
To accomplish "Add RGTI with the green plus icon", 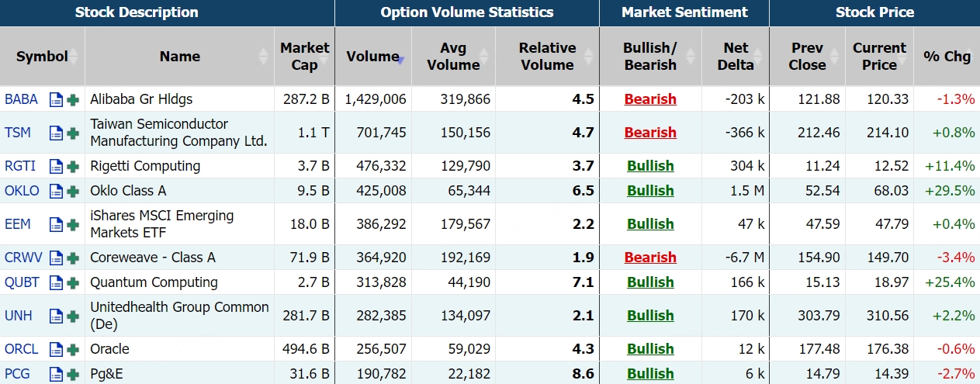I will pos(73,166).
